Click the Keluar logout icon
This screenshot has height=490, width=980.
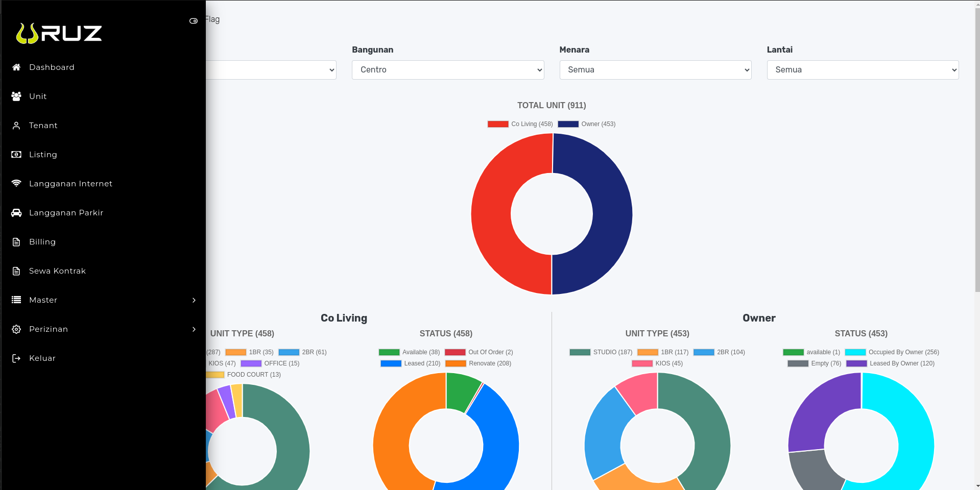pos(16,358)
